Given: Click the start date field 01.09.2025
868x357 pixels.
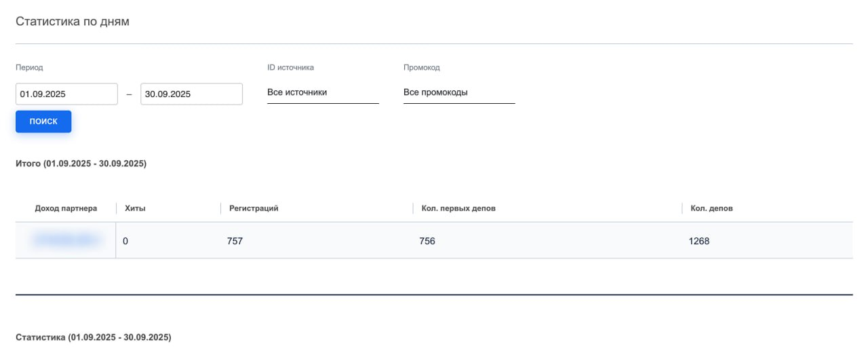Looking at the screenshot, I should click(66, 94).
